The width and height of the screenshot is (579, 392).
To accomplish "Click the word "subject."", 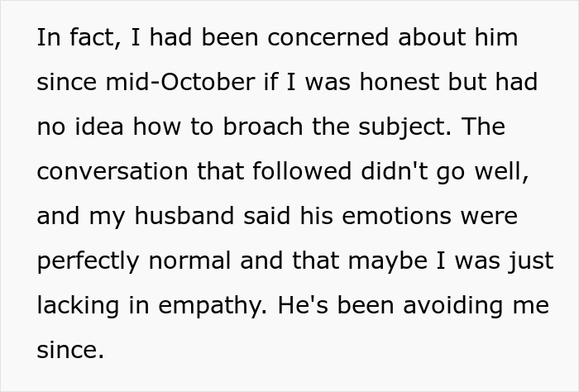I will 404,128.
